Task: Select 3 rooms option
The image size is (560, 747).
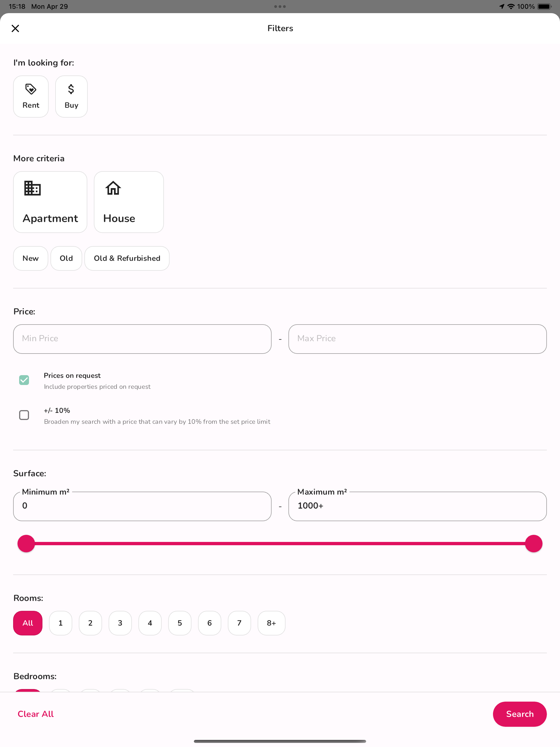Action: click(x=120, y=623)
